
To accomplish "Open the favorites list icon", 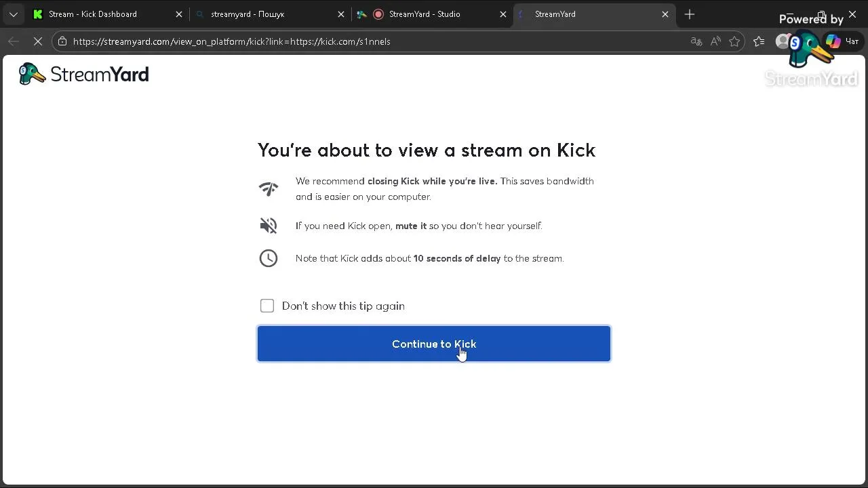I will point(759,41).
